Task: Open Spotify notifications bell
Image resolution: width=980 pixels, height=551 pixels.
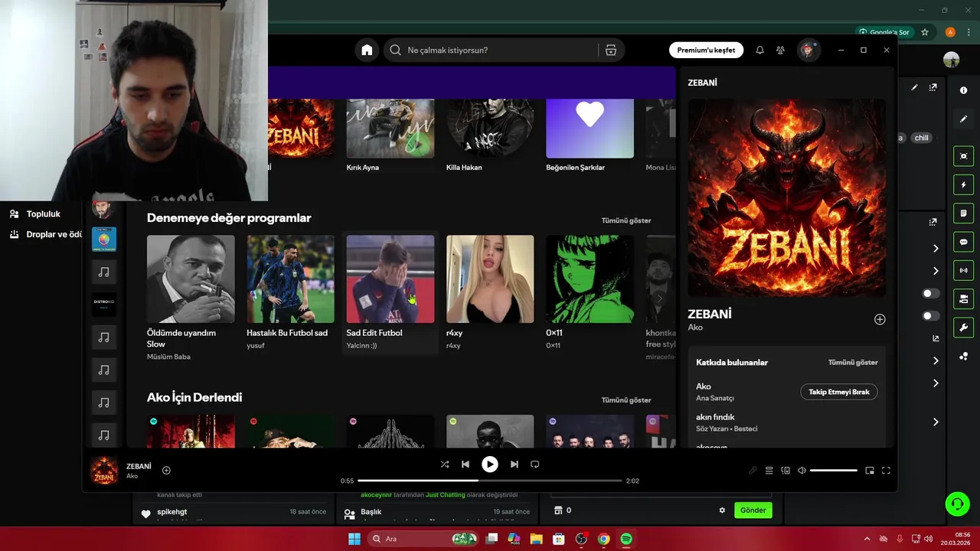Action: click(759, 50)
